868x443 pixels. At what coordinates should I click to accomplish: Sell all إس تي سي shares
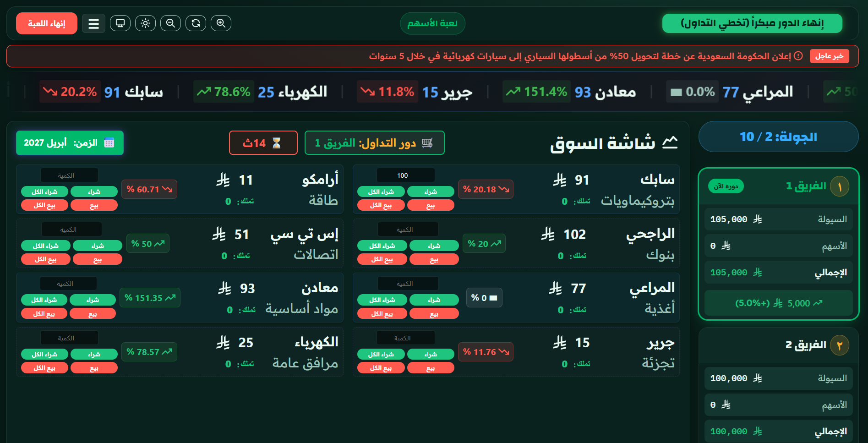click(45, 259)
